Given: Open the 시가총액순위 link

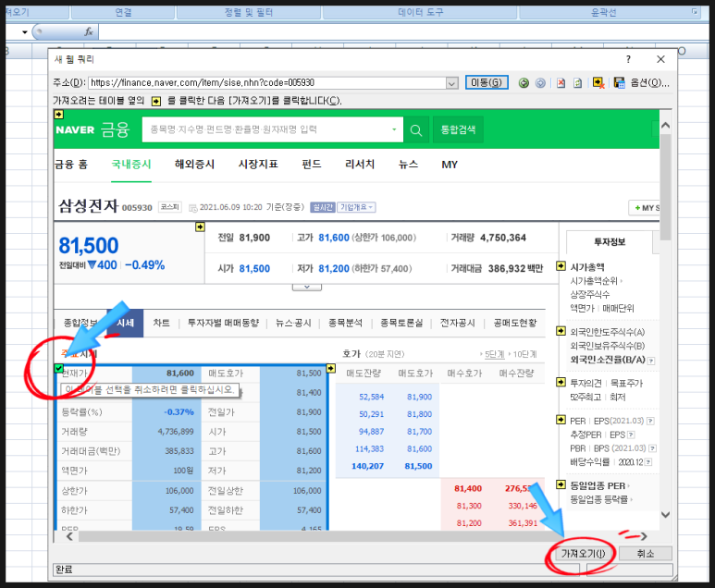Looking at the screenshot, I should click(x=594, y=281).
